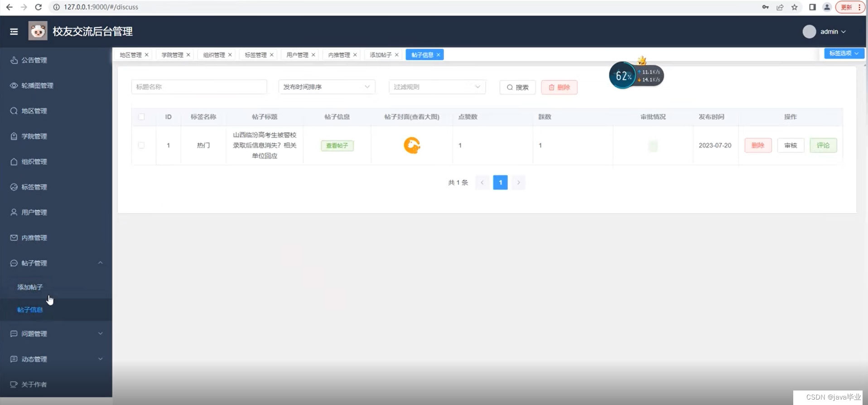Open the admin user dropdown

coord(833,32)
